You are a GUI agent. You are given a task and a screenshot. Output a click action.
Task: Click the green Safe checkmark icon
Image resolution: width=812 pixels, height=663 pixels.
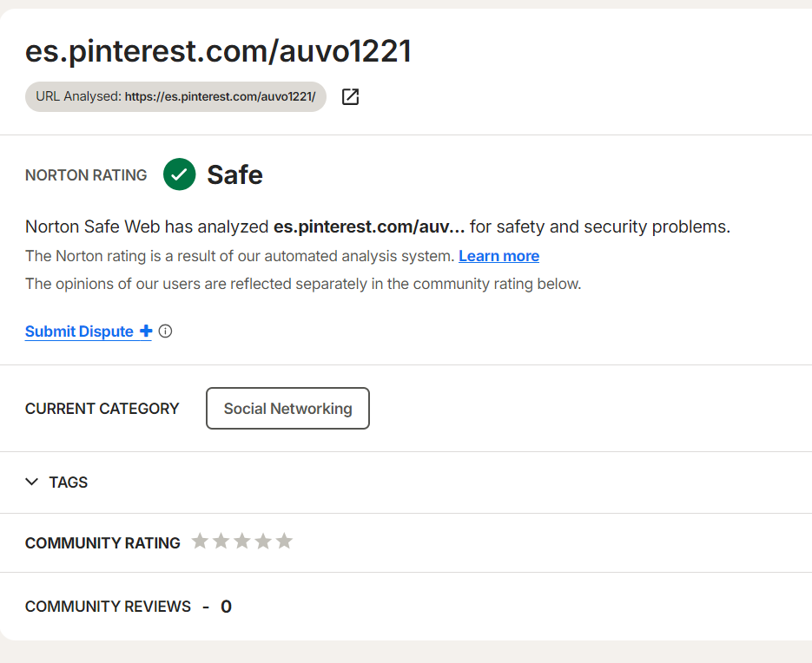180,174
